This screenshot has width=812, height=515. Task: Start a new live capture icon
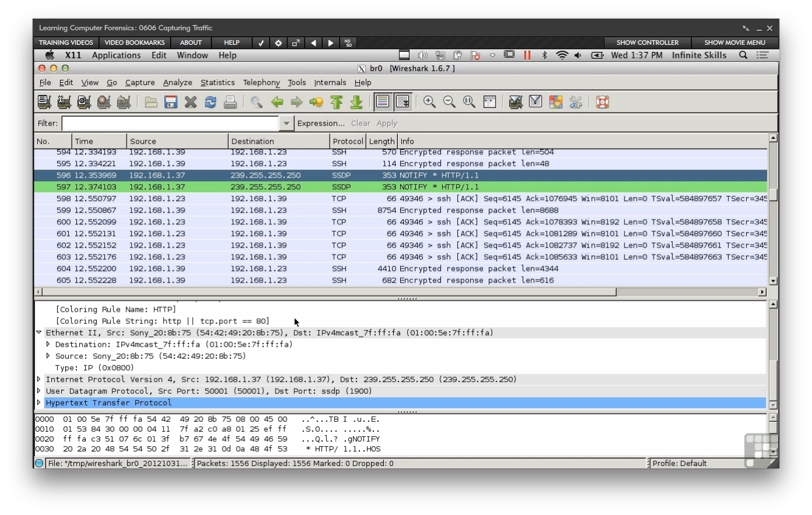pos(84,102)
